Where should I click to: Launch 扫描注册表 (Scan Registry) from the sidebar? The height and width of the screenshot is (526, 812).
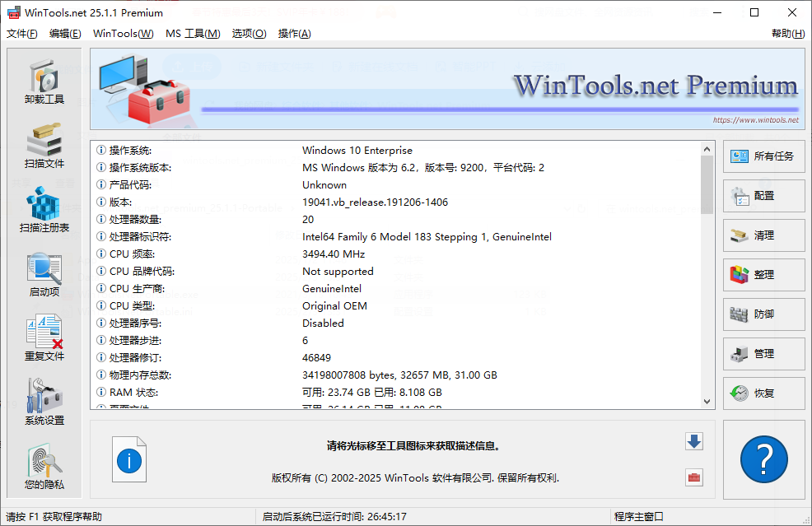click(43, 209)
